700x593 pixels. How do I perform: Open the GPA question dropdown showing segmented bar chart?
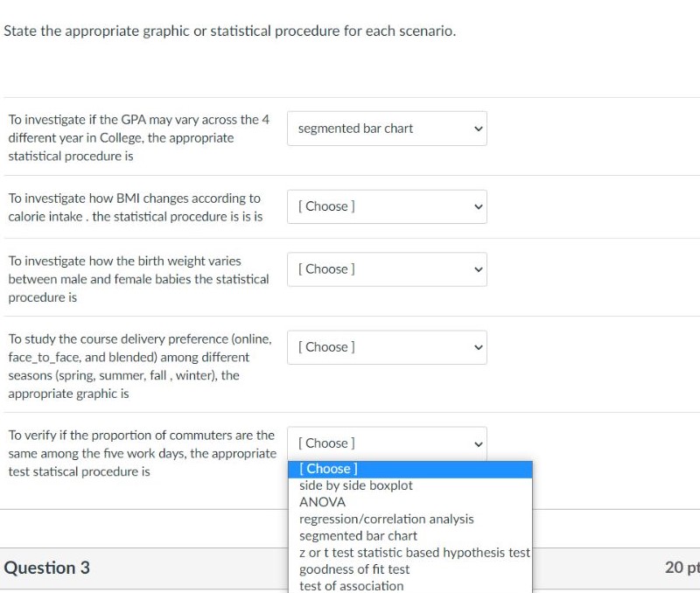point(387,129)
